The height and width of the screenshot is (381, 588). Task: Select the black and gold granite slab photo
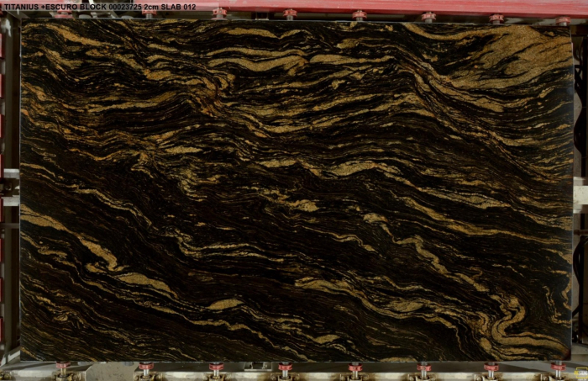point(296,190)
